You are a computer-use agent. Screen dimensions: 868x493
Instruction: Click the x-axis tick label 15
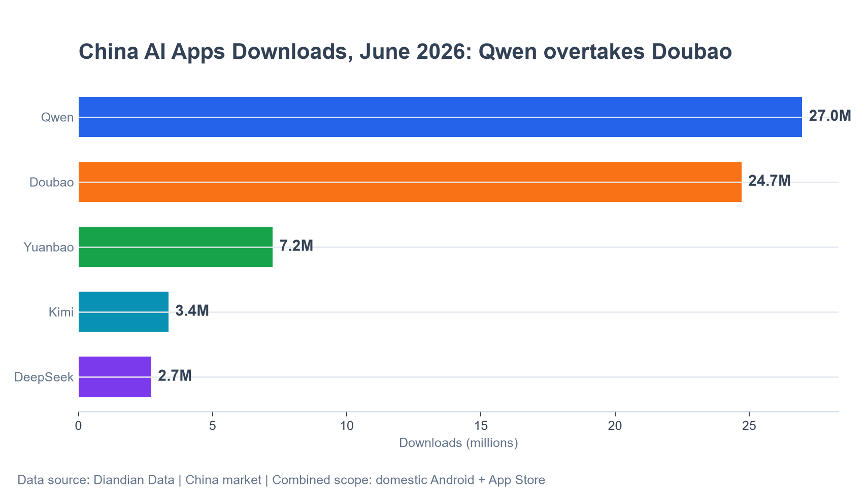[481, 426]
